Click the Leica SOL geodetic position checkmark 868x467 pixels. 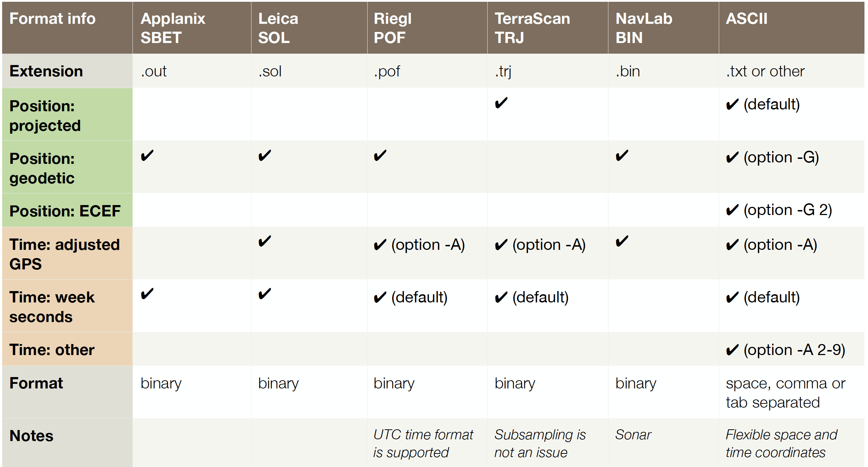[x=265, y=156]
